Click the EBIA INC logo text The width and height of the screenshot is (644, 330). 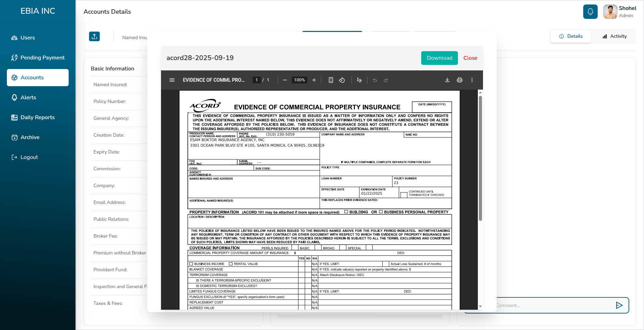click(x=38, y=11)
